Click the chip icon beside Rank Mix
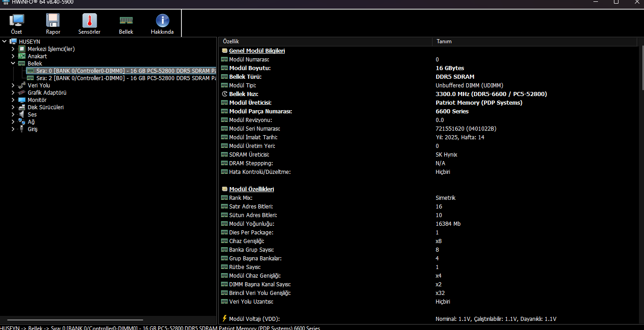Viewport: 644px width, 330px height. coord(224,198)
